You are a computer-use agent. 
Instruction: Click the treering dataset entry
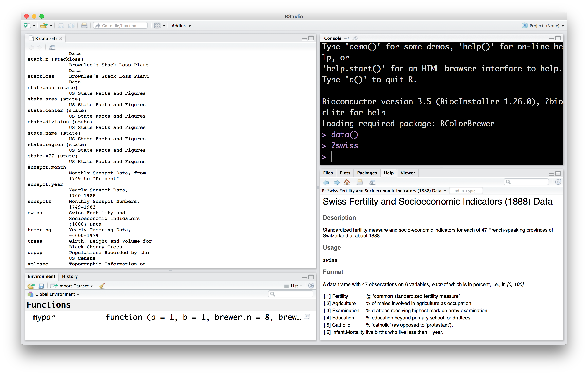39,230
